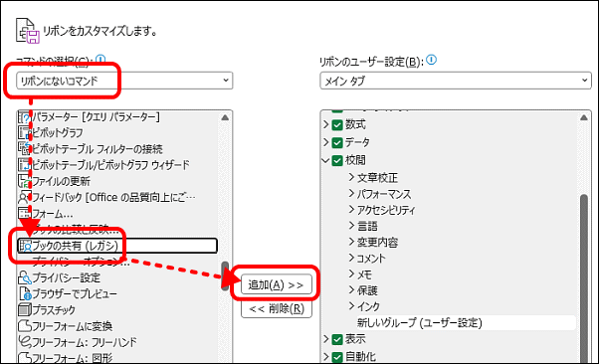
Task: Click the プライバシー設定 command icon
Action: [25, 277]
